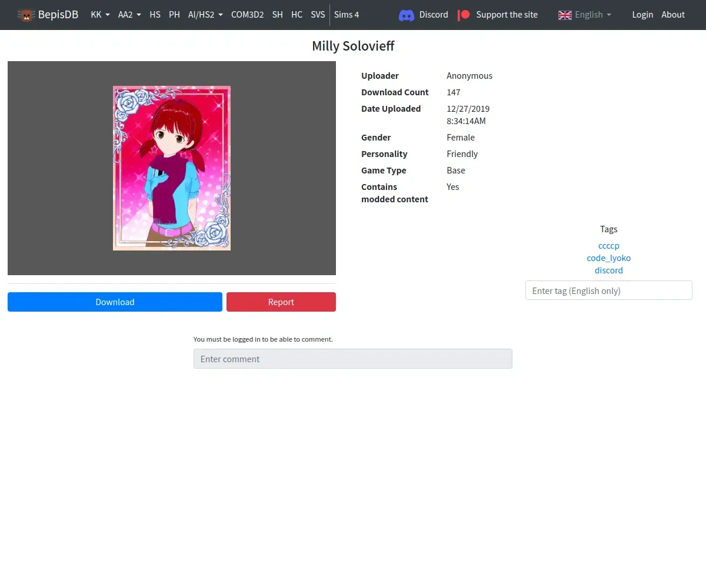Click the Base game type value

coord(456,171)
